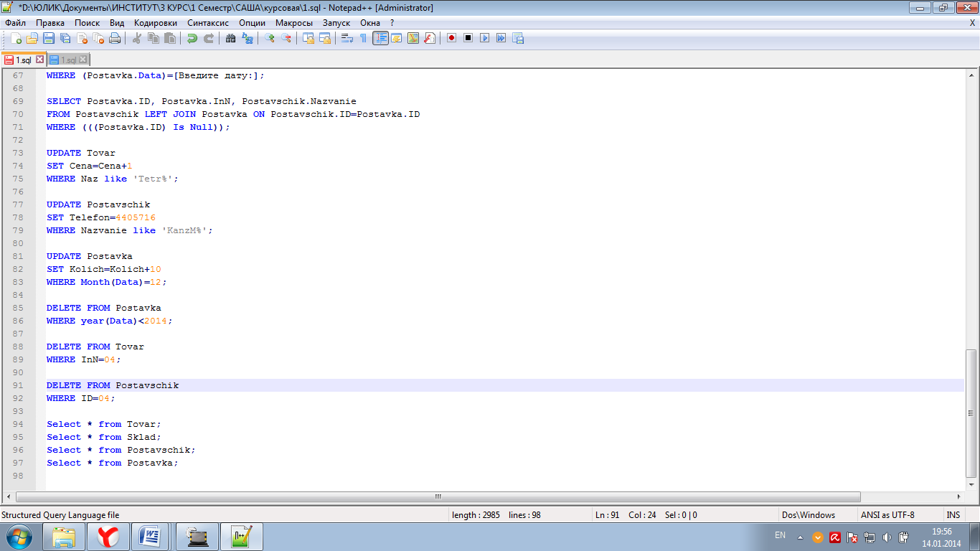Click the system volume speaker icon
Viewport: 980px width, 551px height.
(887, 537)
